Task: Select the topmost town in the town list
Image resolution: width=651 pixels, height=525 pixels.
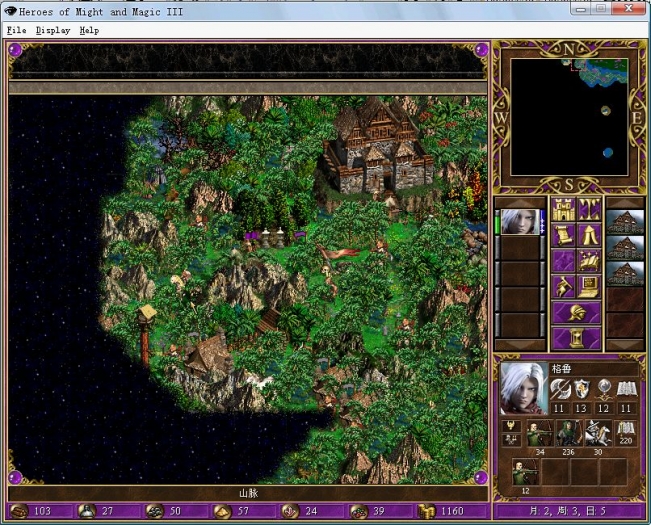Action: (x=625, y=222)
